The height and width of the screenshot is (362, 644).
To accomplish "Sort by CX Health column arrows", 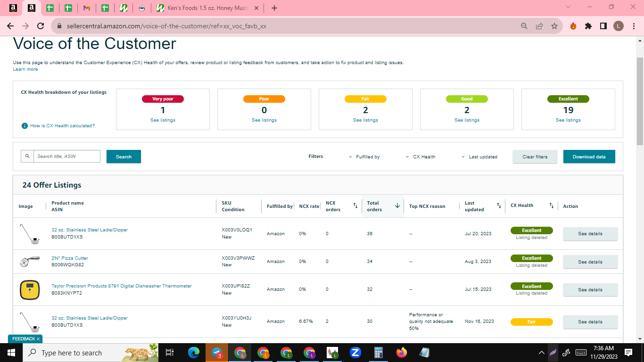I will point(551,206).
